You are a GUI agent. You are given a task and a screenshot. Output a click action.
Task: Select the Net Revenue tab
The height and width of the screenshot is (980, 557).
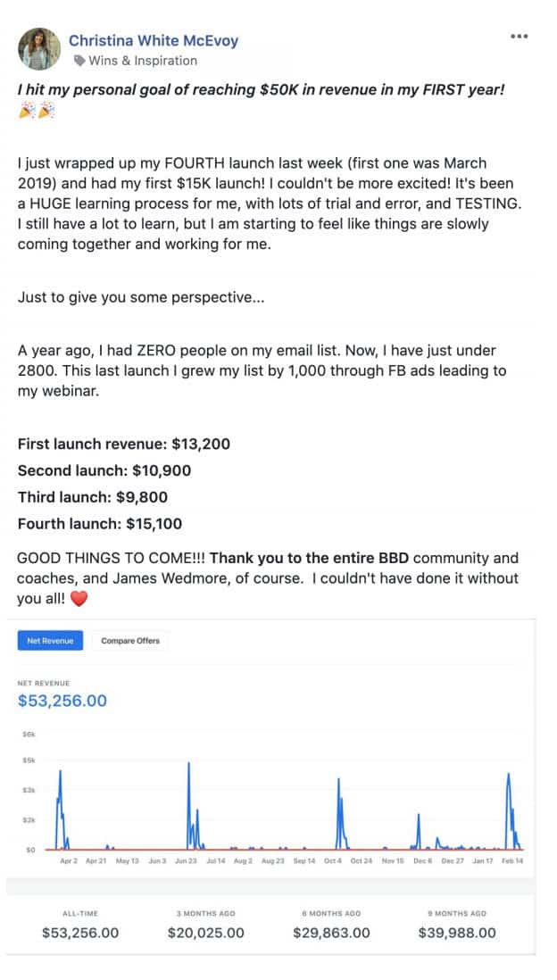point(50,641)
